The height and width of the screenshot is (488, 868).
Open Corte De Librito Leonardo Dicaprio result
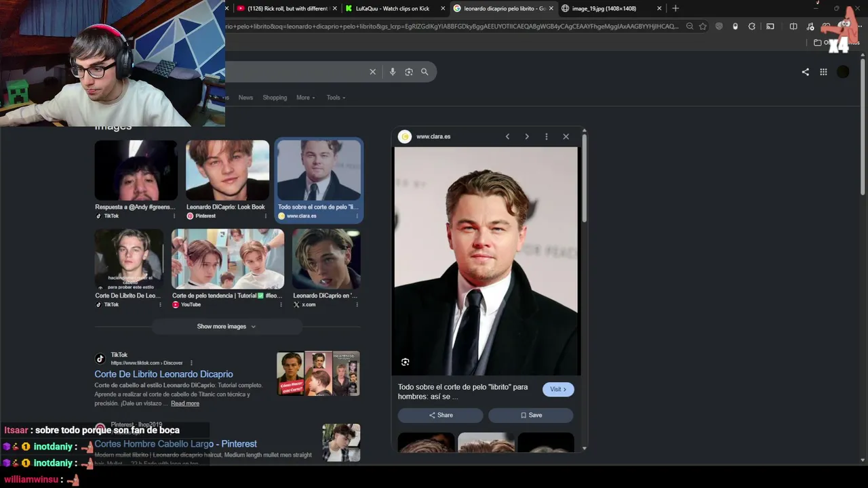(x=163, y=374)
